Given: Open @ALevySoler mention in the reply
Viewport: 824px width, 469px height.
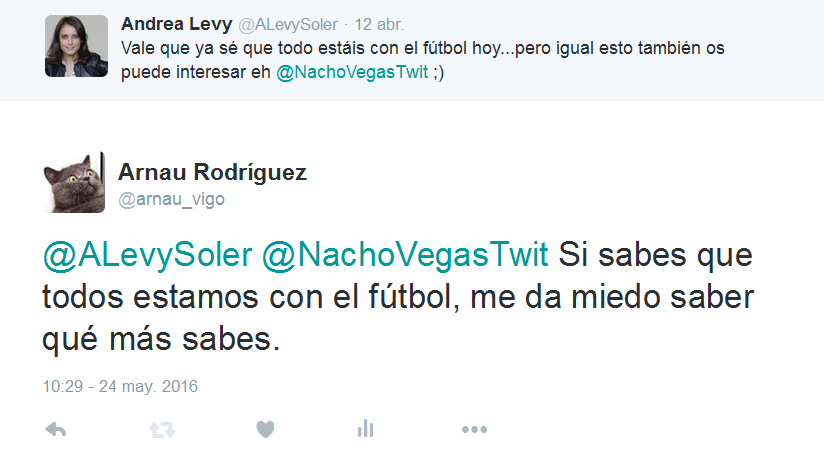Looking at the screenshot, I should point(147,256).
